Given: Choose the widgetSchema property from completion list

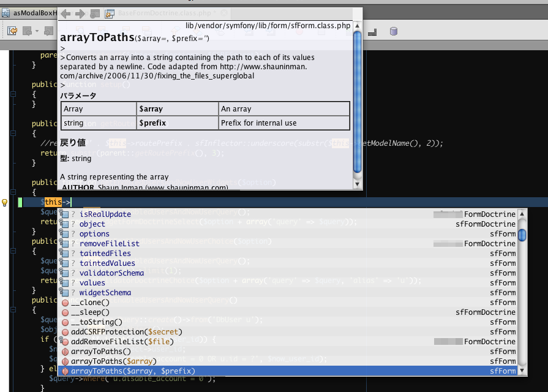Looking at the screenshot, I should [x=105, y=293].
